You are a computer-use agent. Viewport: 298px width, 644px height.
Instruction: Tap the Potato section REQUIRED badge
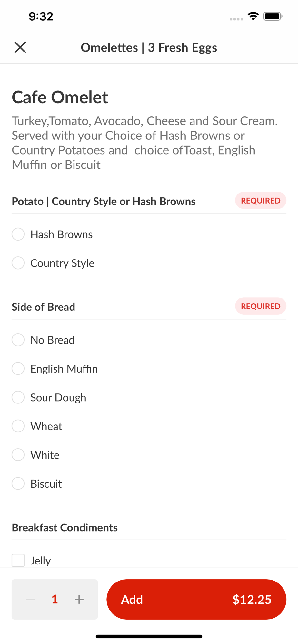261,201
